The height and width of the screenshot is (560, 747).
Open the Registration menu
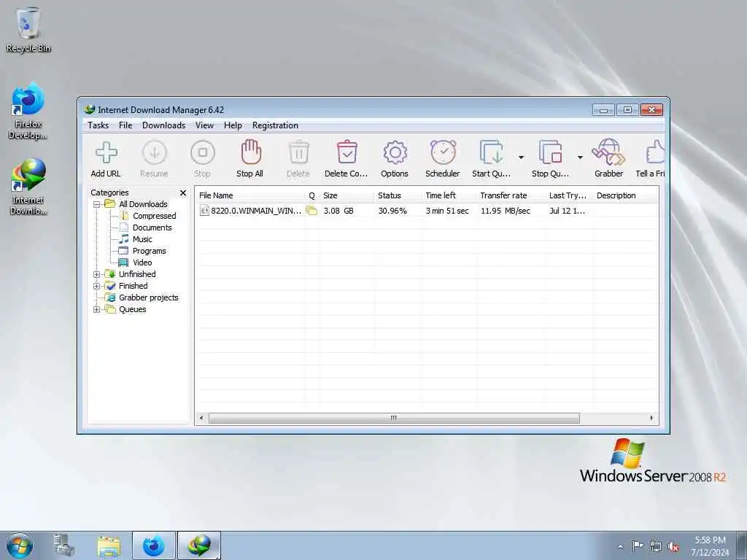point(275,125)
